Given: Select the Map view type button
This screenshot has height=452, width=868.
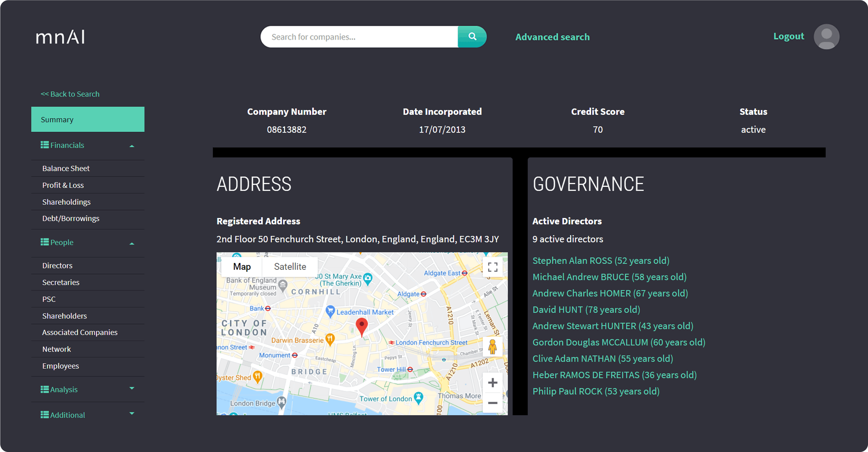Looking at the screenshot, I should [242, 267].
